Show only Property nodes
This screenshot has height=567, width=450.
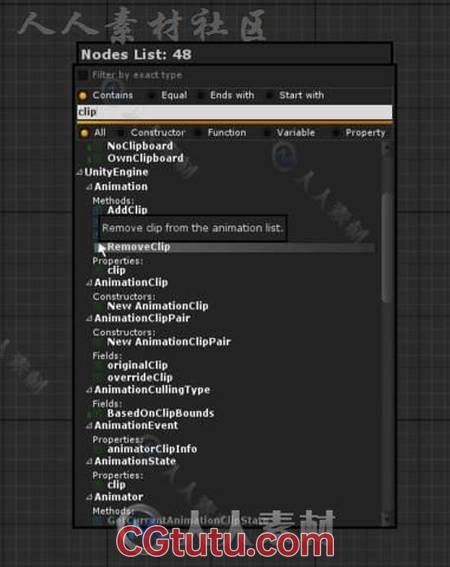[x=365, y=133]
